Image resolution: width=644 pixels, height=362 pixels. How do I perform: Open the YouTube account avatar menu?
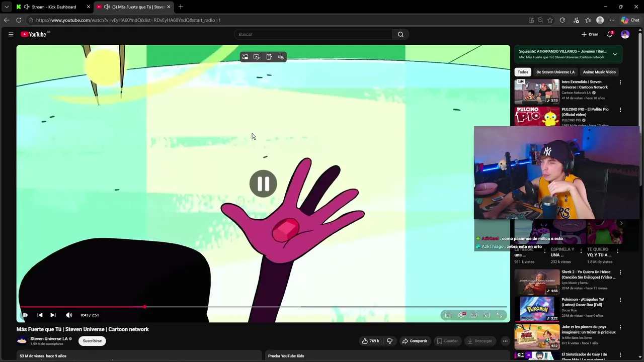[625, 34]
